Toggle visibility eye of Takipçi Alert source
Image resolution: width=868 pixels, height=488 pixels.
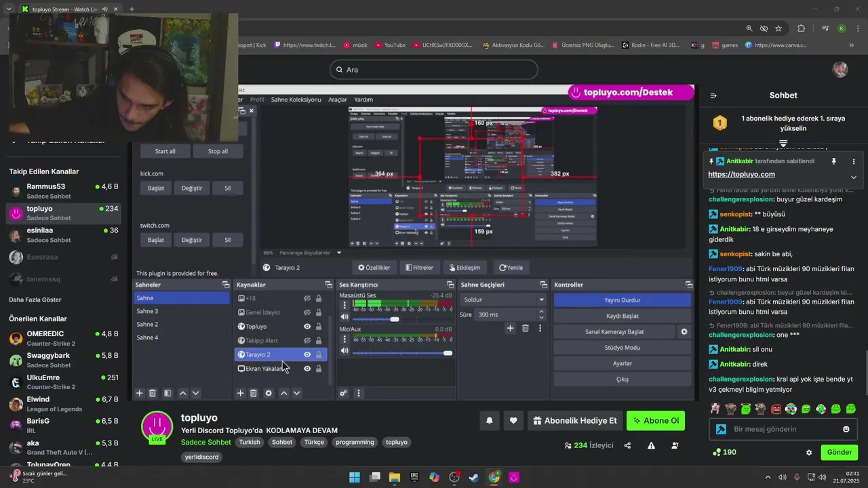coord(307,340)
